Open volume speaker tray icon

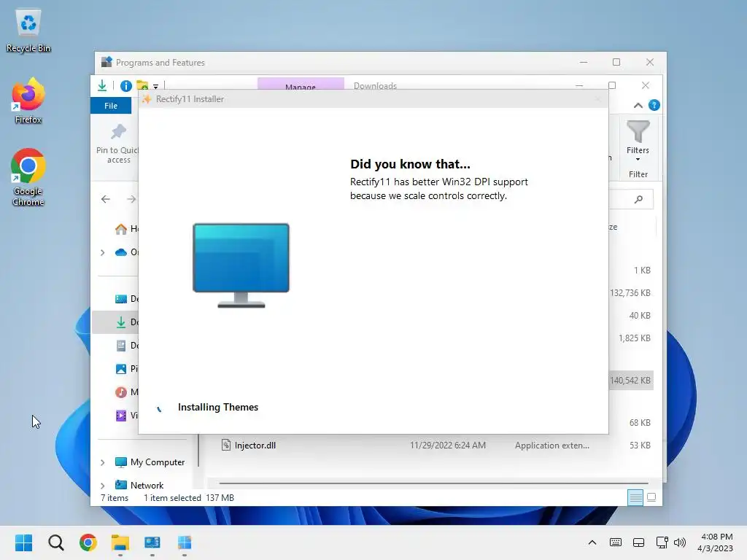[680, 542]
